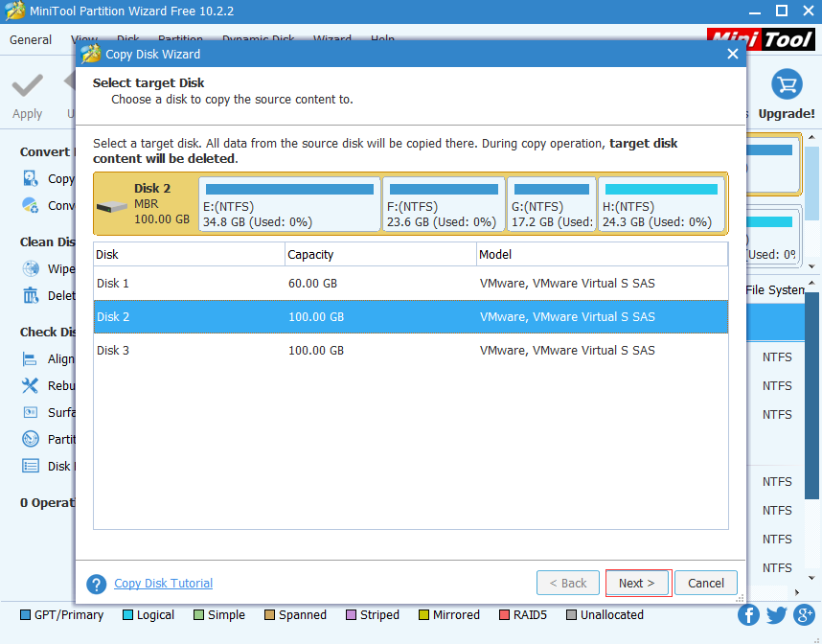
Task: Click the GPT/Primary legend swatch
Action: (x=25, y=614)
